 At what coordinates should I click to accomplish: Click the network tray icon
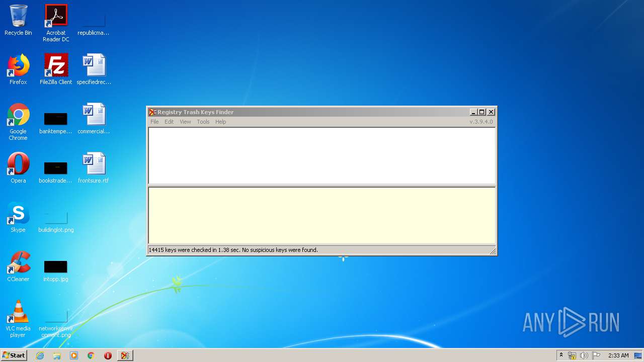(572, 355)
